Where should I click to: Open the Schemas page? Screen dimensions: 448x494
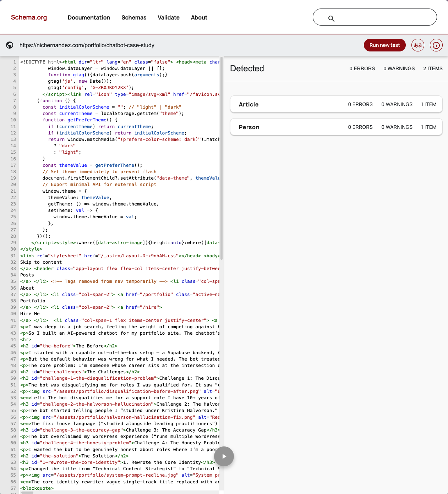134,17
